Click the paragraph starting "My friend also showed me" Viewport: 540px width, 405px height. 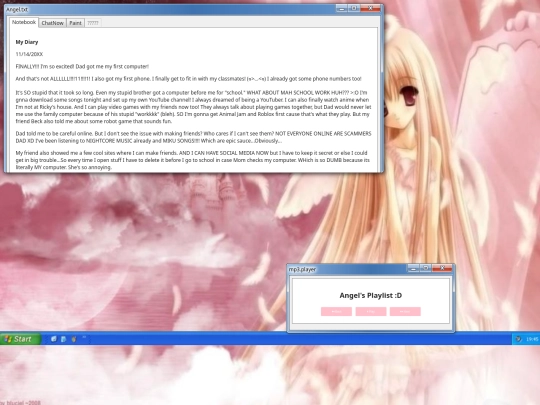pos(193,160)
